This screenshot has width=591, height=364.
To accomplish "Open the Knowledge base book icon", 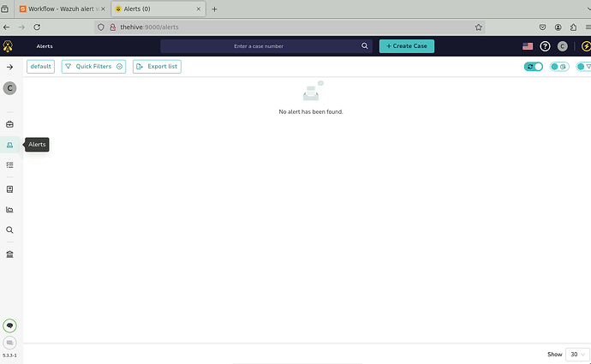I will (9, 188).
